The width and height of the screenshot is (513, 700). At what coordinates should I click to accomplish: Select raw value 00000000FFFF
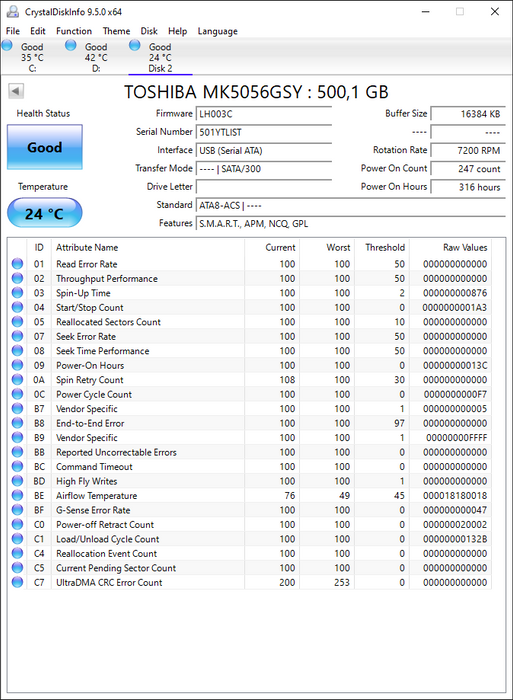pyautogui.click(x=456, y=438)
